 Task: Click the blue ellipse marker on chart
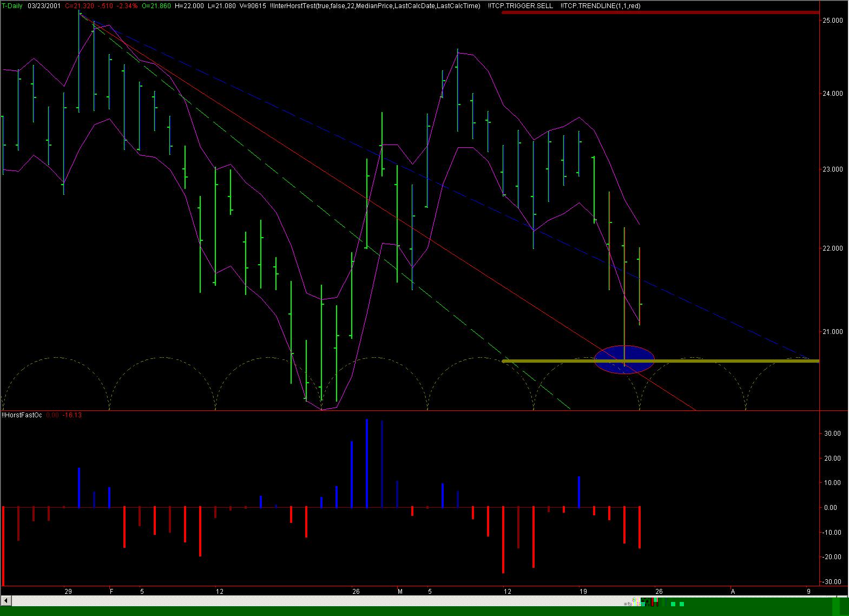point(624,359)
